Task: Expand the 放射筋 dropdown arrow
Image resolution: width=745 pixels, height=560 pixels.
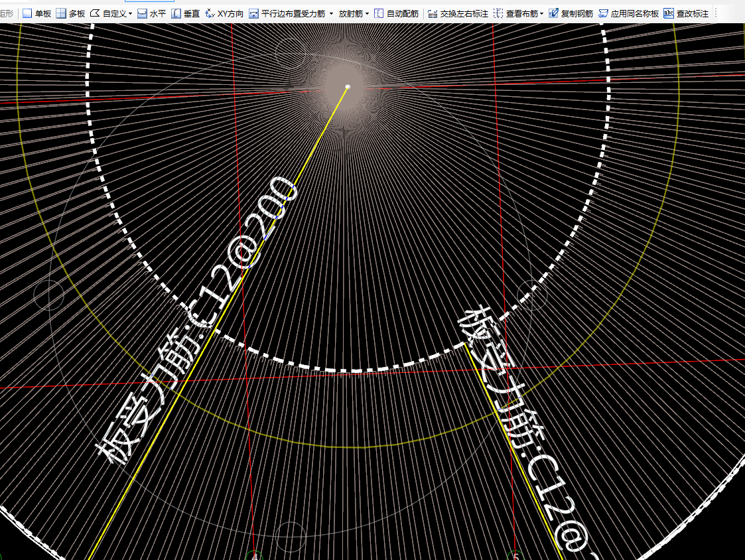Action: (x=368, y=14)
